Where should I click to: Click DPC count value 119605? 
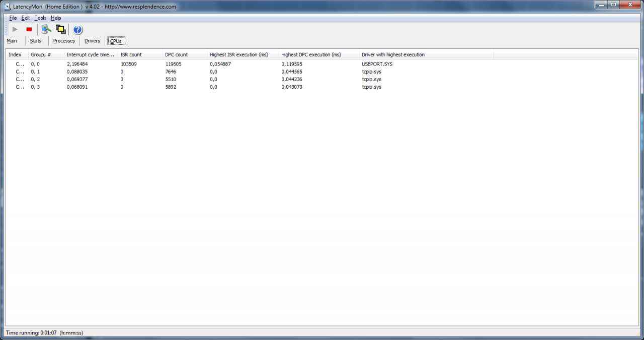[x=173, y=64]
